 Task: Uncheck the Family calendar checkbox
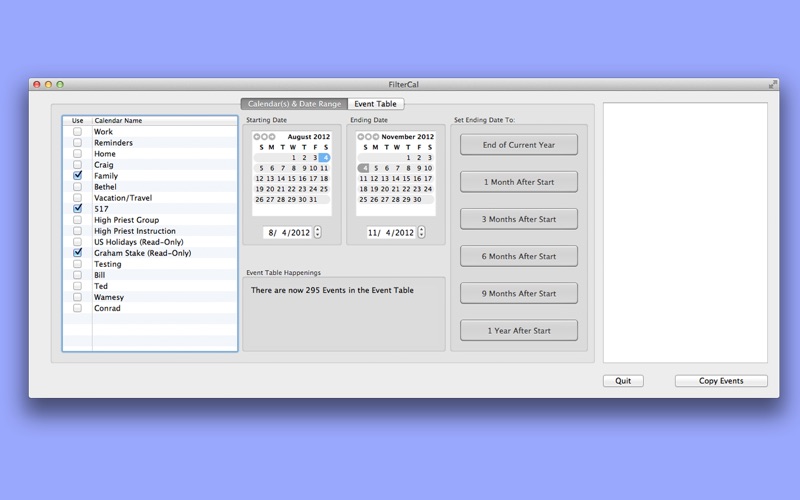[x=78, y=176]
